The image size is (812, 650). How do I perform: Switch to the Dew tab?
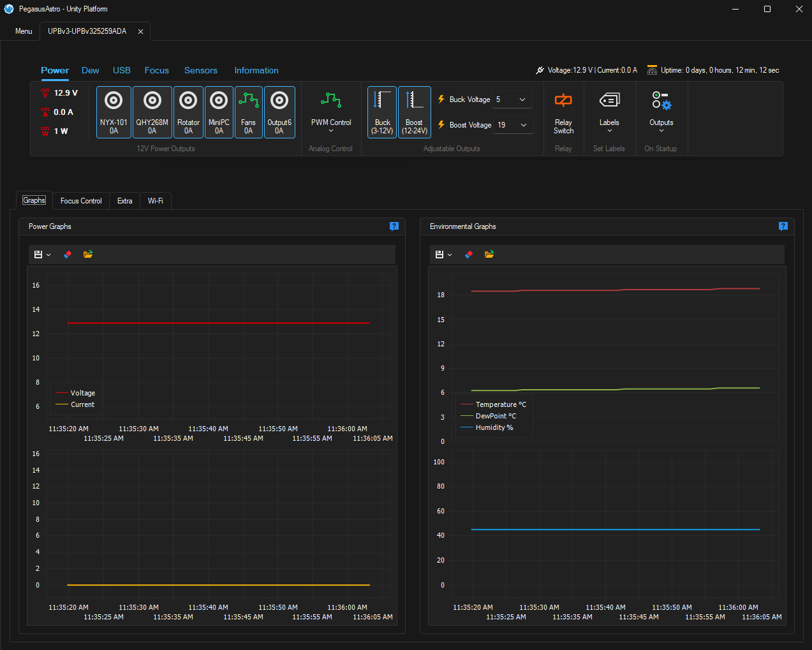90,71
